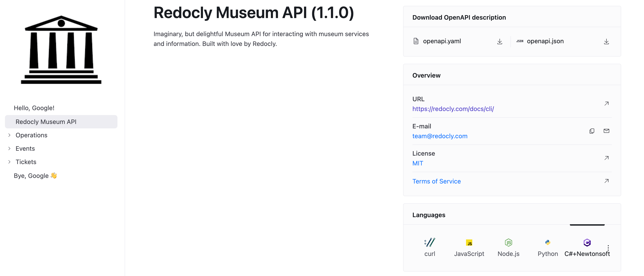Click the E-mail field label
The height and width of the screenshot is (276, 644).
coord(422,126)
